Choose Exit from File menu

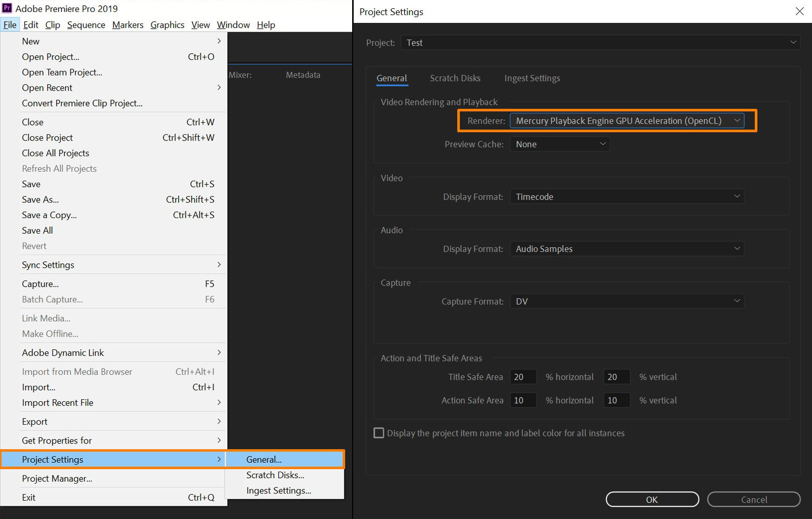point(113,498)
